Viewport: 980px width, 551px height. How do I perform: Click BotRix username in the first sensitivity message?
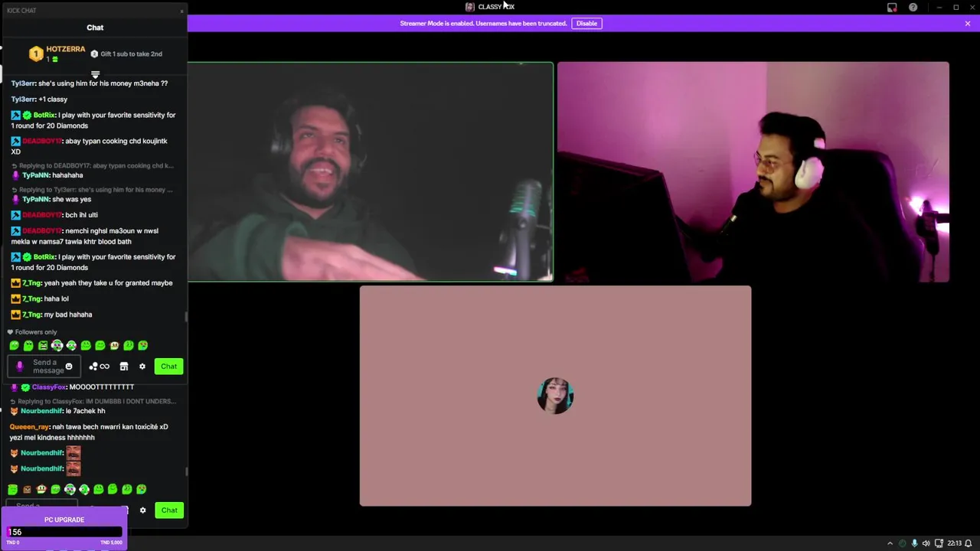point(44,116)
